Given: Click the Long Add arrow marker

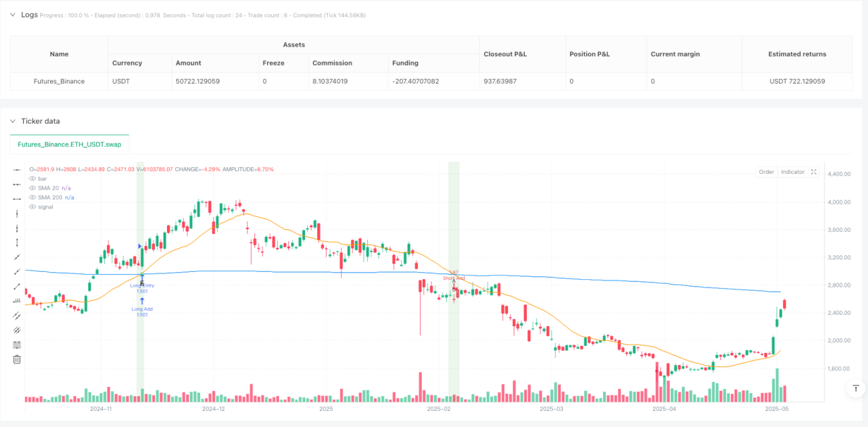Looking at the screenshot, I should [142, 301].
